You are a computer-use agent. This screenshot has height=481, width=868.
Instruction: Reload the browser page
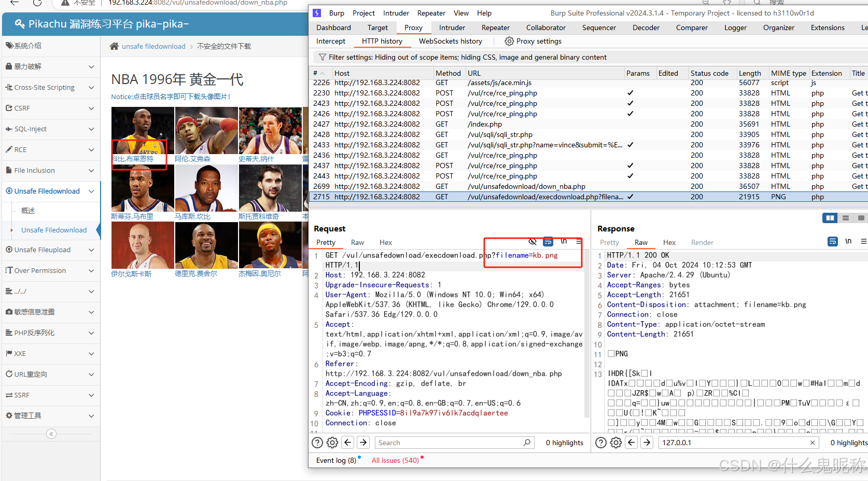37,3
